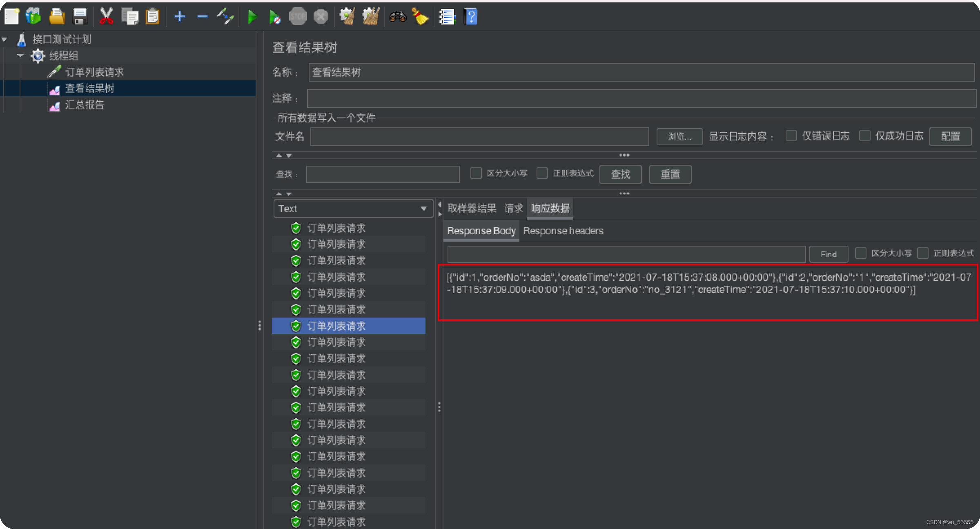The width and height of the screenshot is (980, 529).
Task: Open the Text renderer dropdown
Action: point(353,209)
